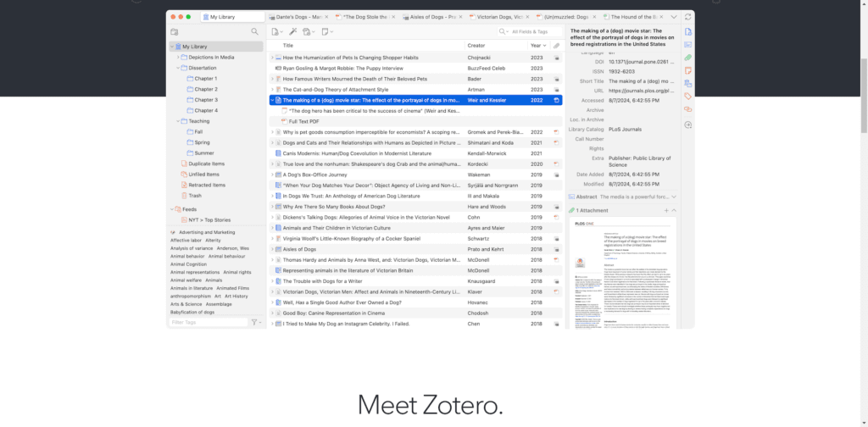868x427 pixels.
Task: Click the New Note toolbar icon
Action: pos(327,32)
